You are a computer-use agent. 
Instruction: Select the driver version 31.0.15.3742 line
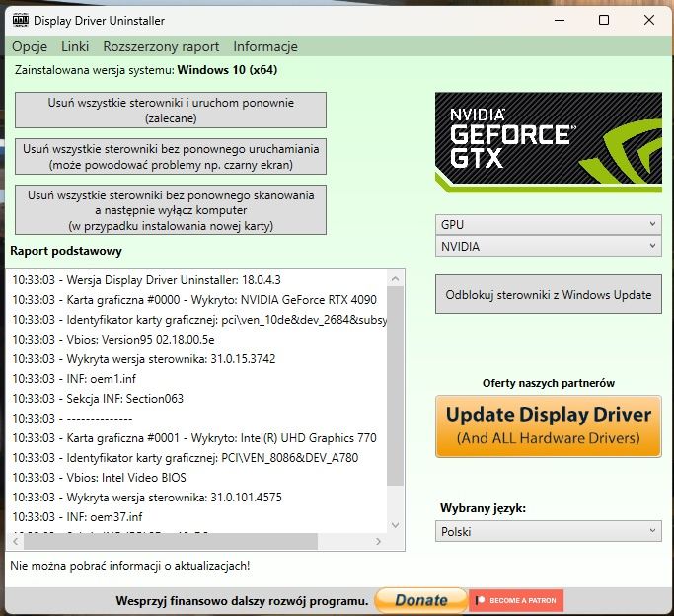coord(144,359)
